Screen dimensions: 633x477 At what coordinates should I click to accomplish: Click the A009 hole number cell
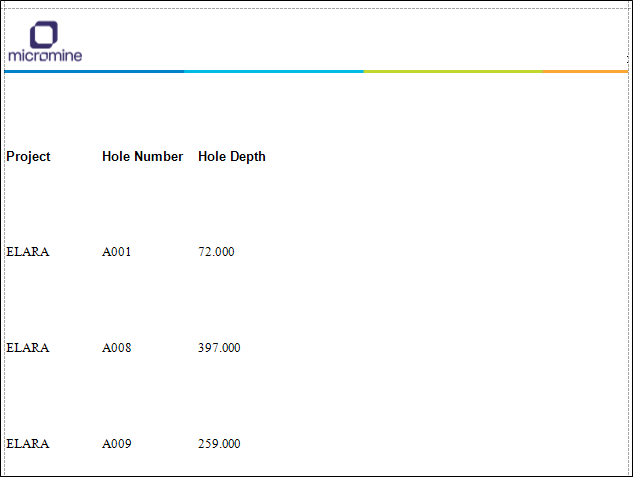pos(117,444)
